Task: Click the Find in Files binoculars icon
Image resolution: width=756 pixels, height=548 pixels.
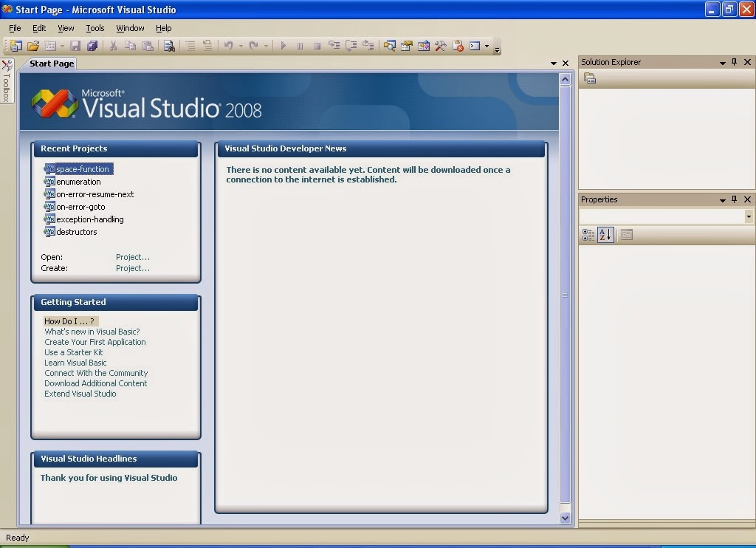Action: (169, 46)
